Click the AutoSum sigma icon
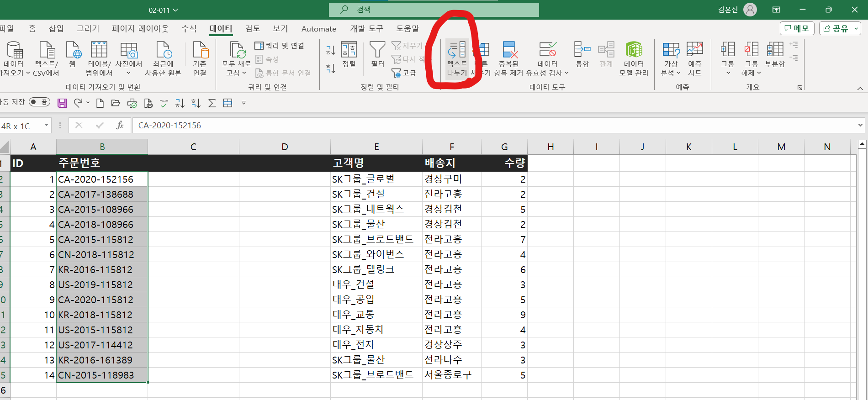Screen dimensions: 868x400 pyautogui.click(x=212, y=103)
